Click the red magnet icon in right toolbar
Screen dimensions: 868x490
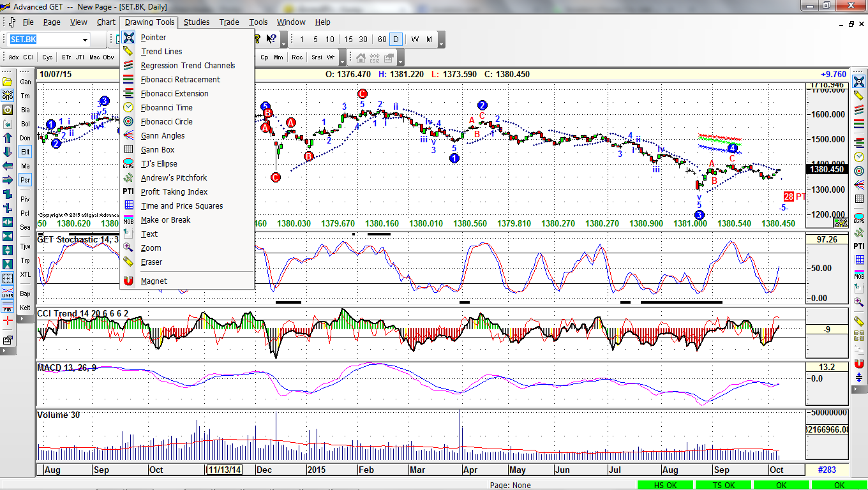tap(859, 364)
